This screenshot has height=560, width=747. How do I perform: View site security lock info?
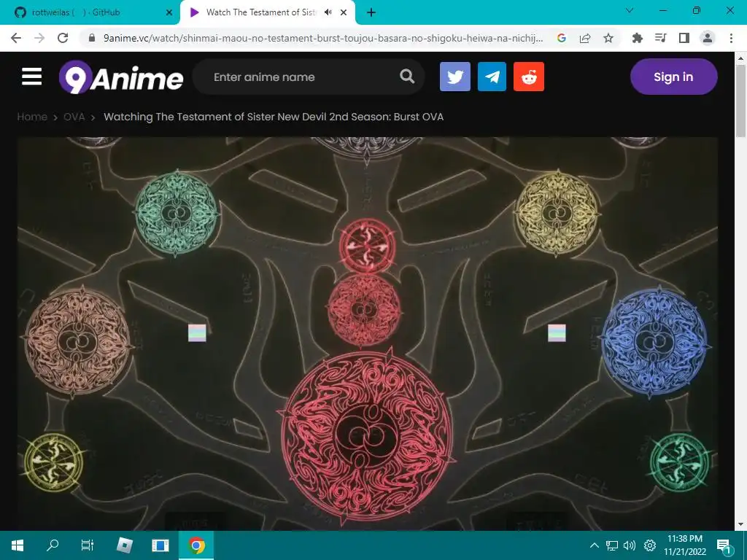[92, 38]
